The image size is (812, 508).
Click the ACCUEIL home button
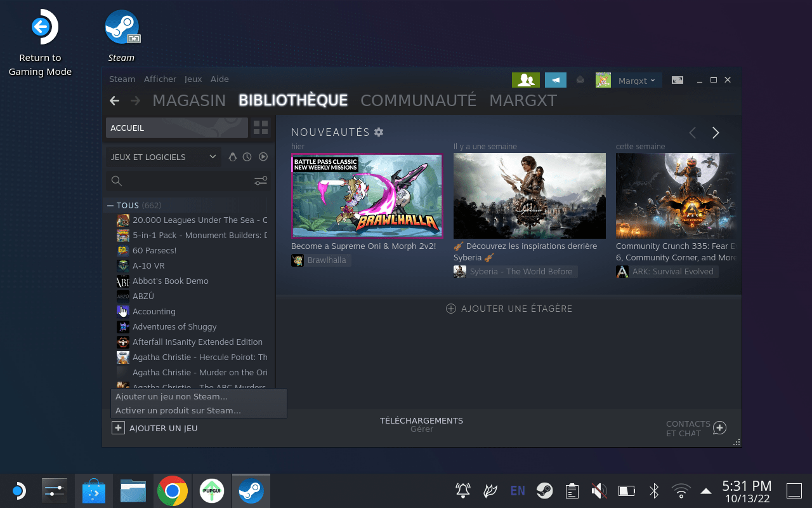pyautogui.click(x=177, y=128)
